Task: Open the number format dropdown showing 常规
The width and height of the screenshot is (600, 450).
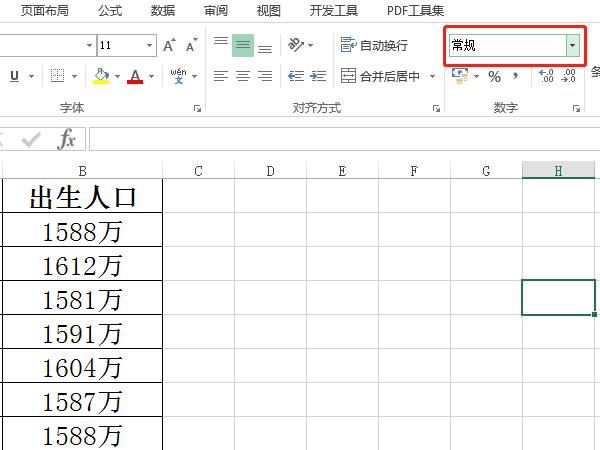Action: click(x=572, y=46)
